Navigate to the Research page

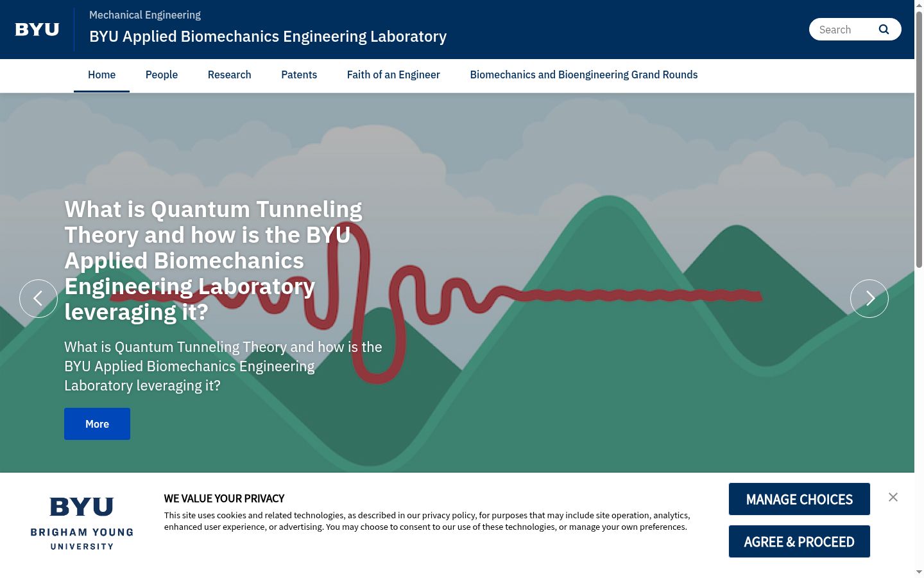point(229,75)
